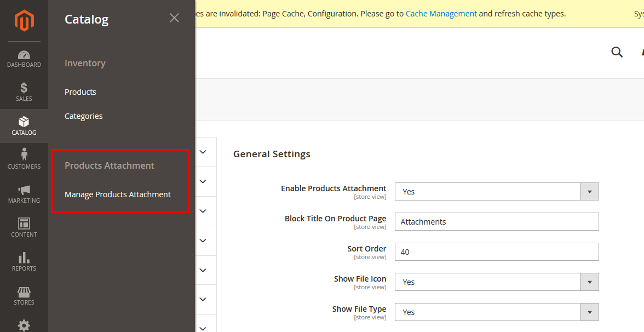This screenshot has width=644, height=332.
Task: Expand the first settings section chevron
Action: point(203,152)
